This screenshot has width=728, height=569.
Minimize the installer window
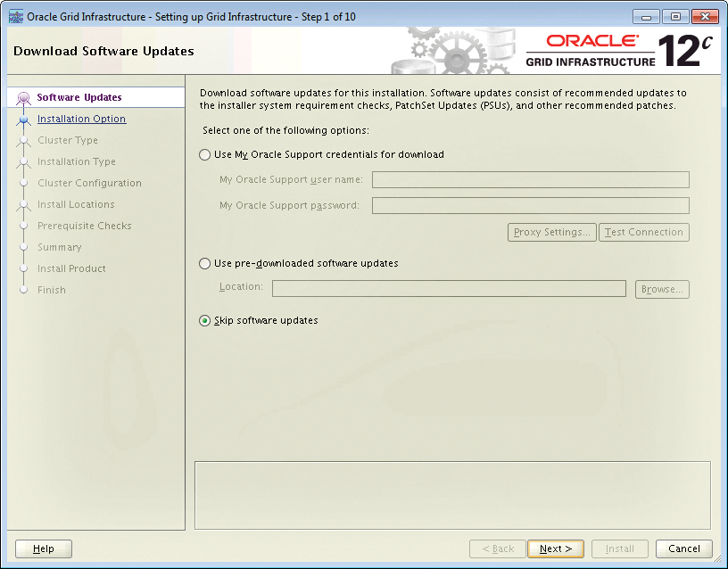coord(645,15)
